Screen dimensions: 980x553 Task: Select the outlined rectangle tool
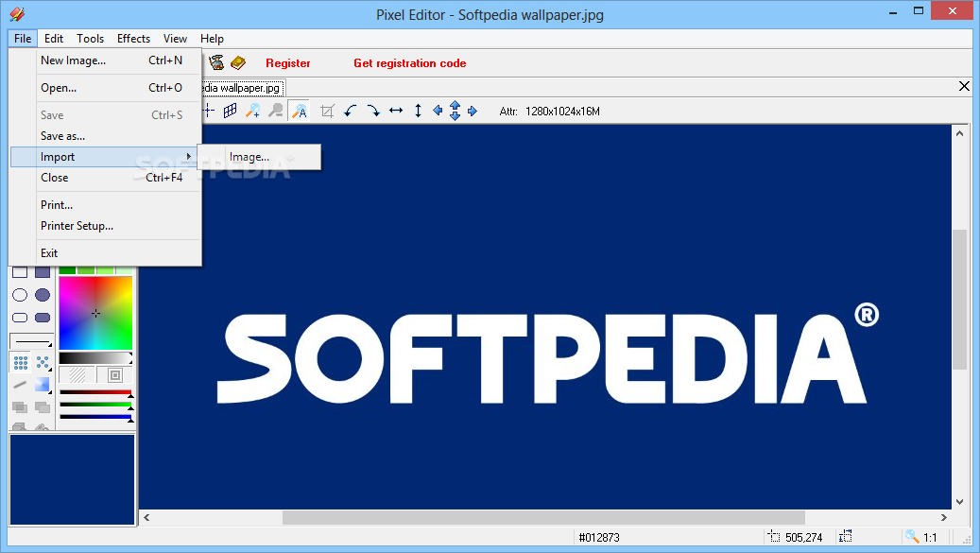click(20, 272)
